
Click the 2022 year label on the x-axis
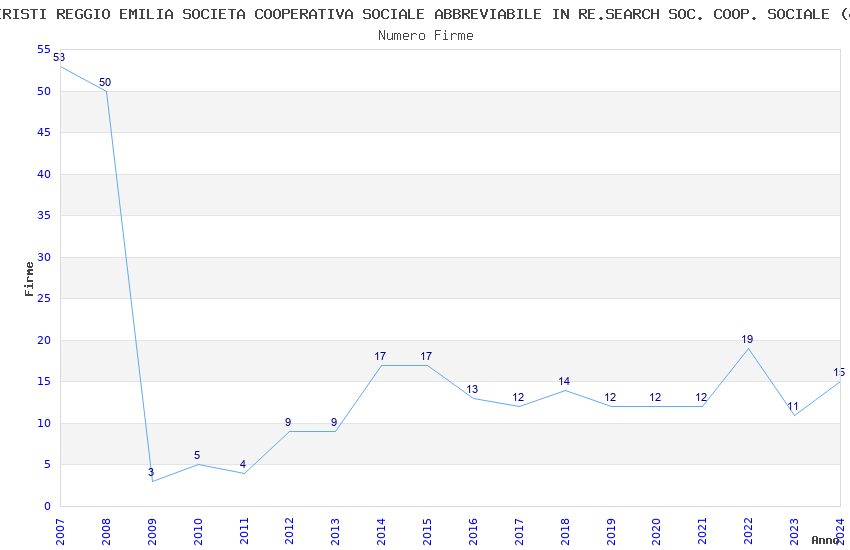749,532
